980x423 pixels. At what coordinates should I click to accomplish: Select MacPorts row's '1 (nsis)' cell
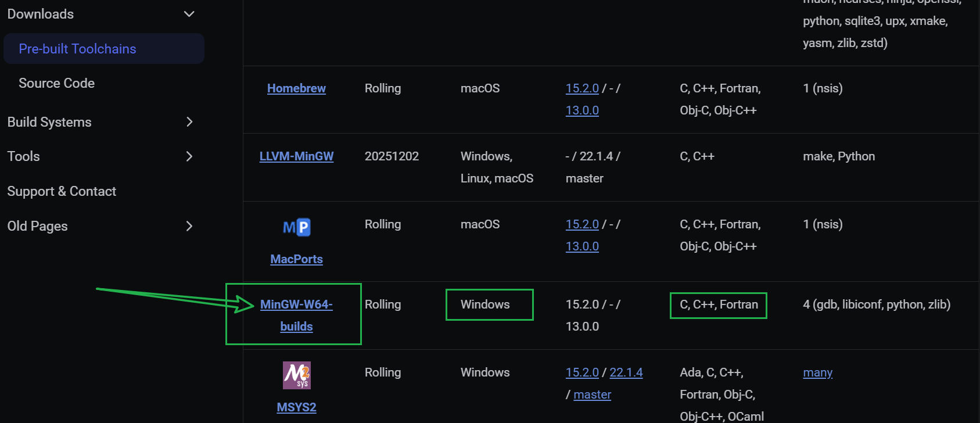click(x=823, y=224)
